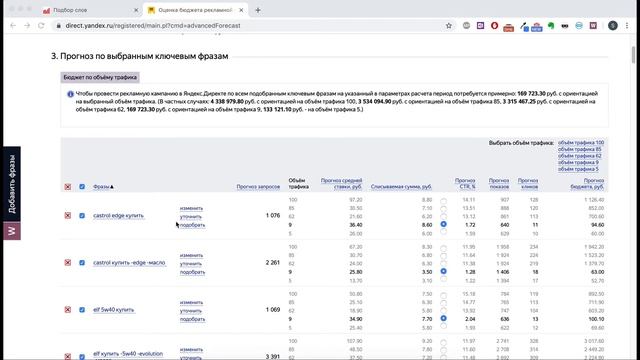Viewport: 640px width, 360px height.
Task: Remove the castrol edge купить phrase
Action: 68,216
